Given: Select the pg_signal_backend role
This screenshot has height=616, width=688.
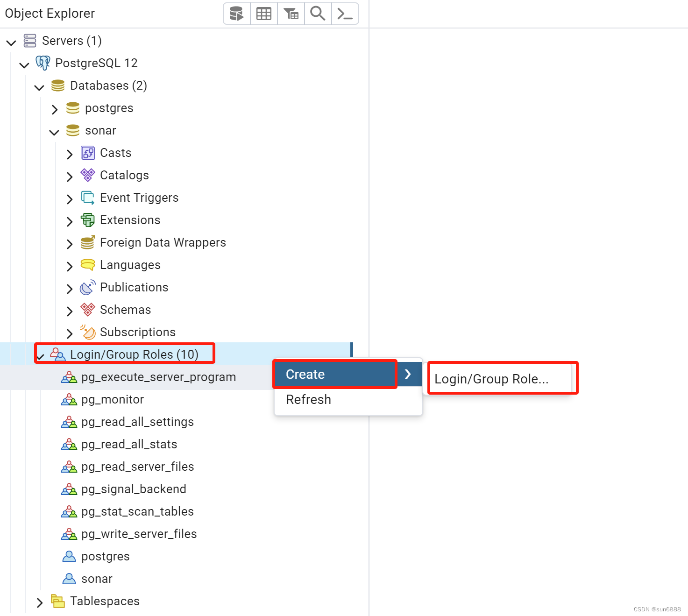Looking at the screenshot, I should [x=134, y=489].
